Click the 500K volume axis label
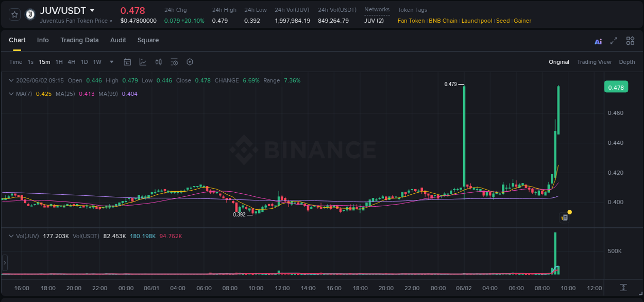 [615, 251]
